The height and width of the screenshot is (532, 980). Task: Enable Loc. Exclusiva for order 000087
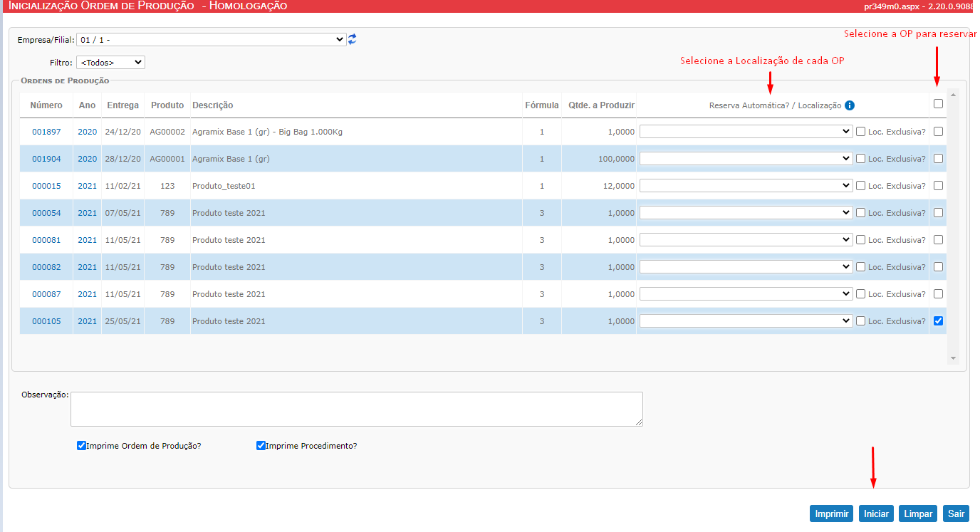861,294
